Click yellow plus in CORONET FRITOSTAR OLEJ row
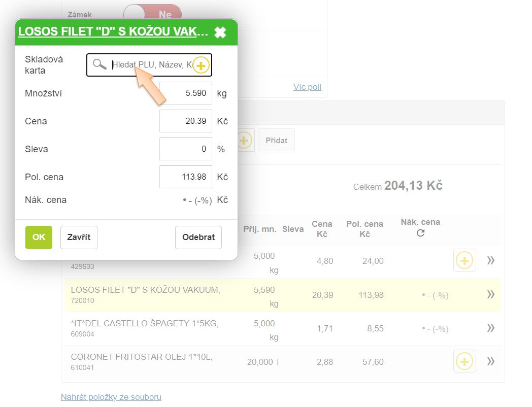The width and height of the screenshot is (532, 407). click(x=464, y=361)
